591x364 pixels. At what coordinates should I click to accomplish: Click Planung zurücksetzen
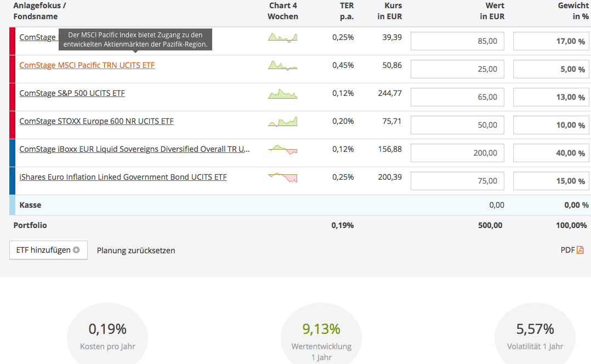[136, 251]
